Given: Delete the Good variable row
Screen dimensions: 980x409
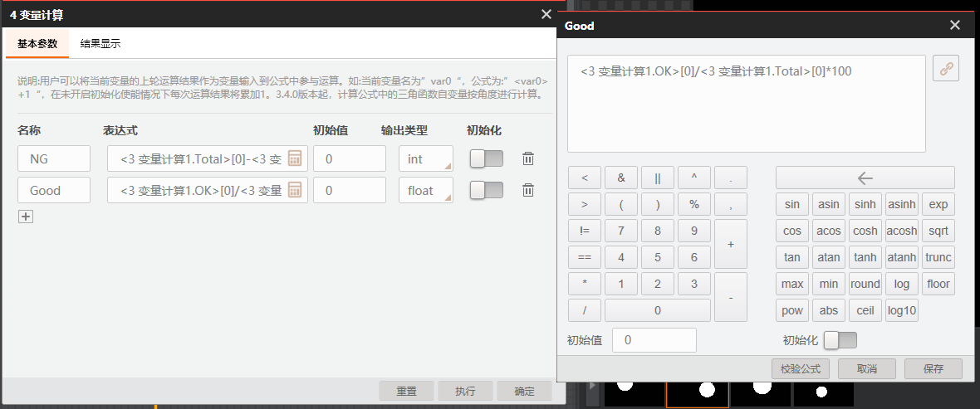Looking at the screenshot, I should [x=527, y=190].
